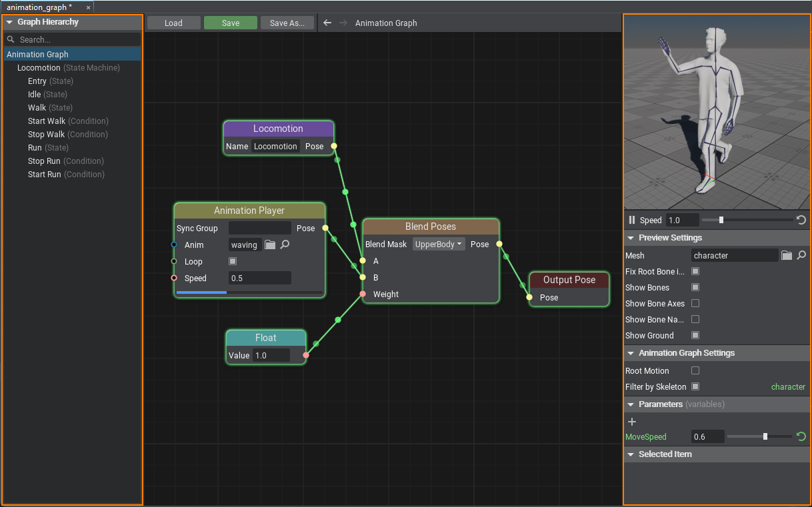Image resolution: width=812 pixels, height=507 pixels.
Task: Toggle the Loop checkbox in Animation Player
Action: [233, 261]
